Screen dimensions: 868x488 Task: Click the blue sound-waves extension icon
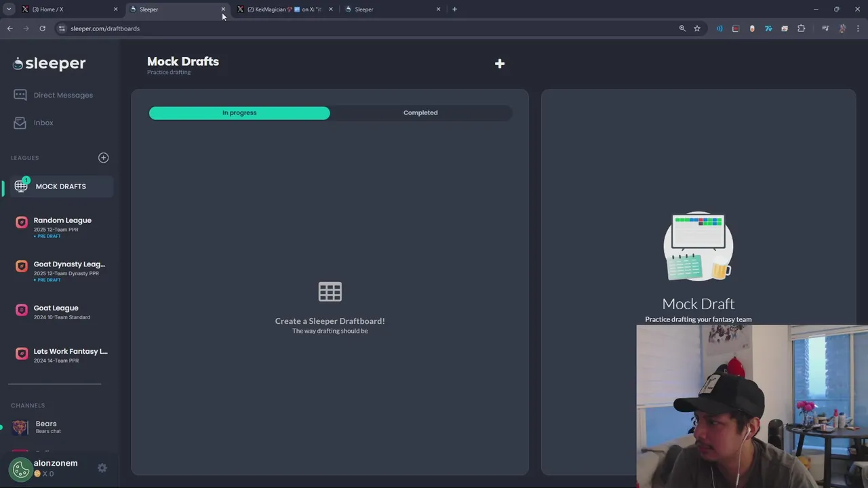click(719, 28)
